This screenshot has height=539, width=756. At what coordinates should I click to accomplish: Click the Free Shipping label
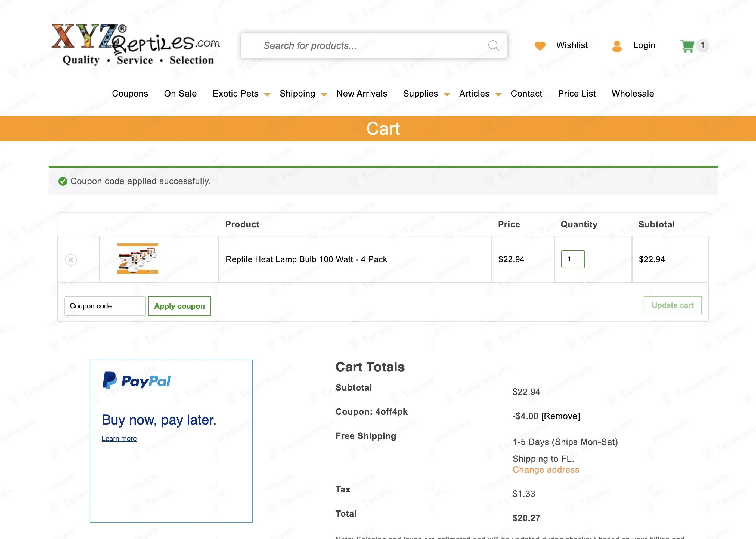(366, 436)
